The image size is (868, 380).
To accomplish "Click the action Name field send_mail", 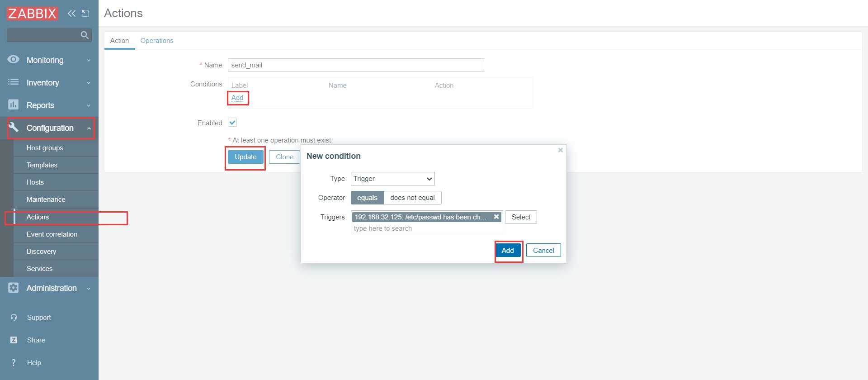I will [x=356, y=65].
